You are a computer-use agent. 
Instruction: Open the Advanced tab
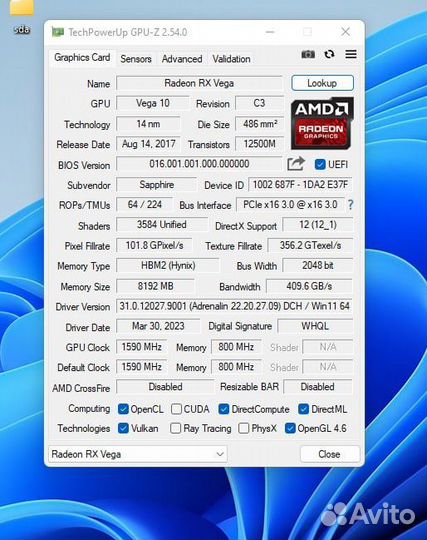tap(182, 59)
